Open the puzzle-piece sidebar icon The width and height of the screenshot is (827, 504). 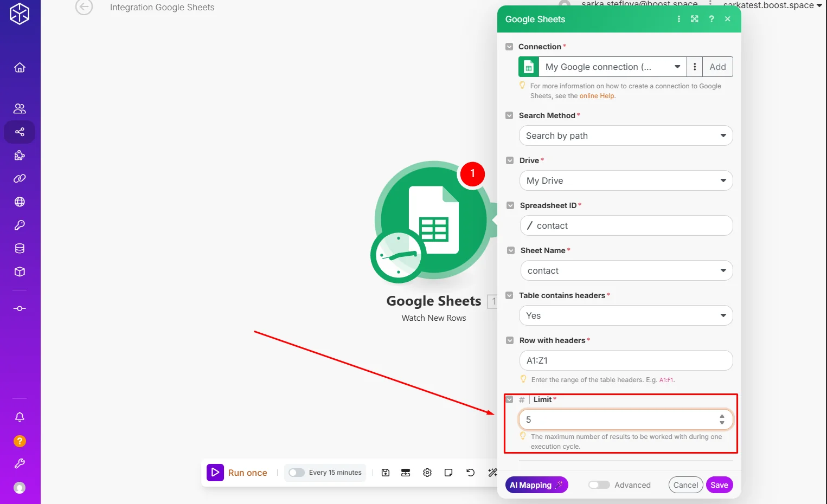20,156
